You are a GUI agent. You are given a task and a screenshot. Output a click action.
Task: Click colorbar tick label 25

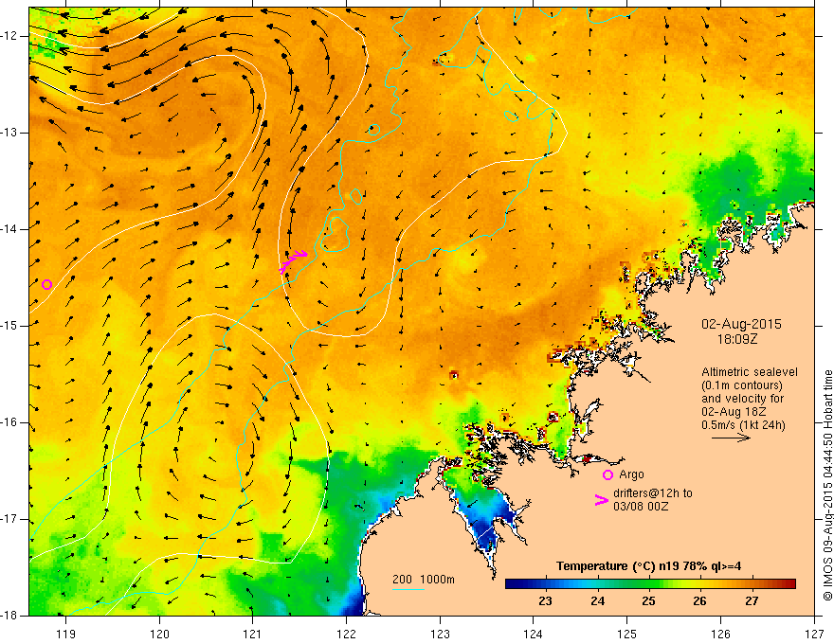[648, 601]
